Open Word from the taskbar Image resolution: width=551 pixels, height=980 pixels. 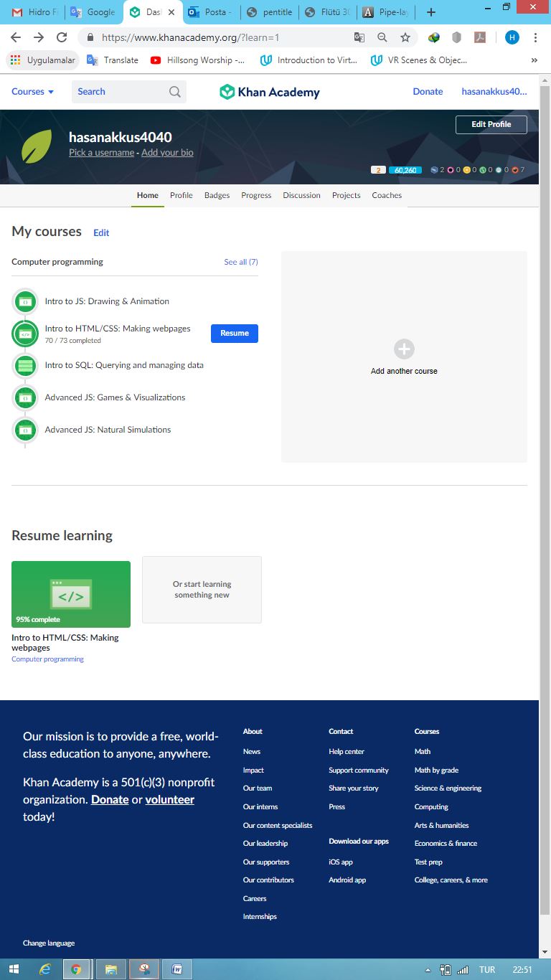click(x=176, y=969)
